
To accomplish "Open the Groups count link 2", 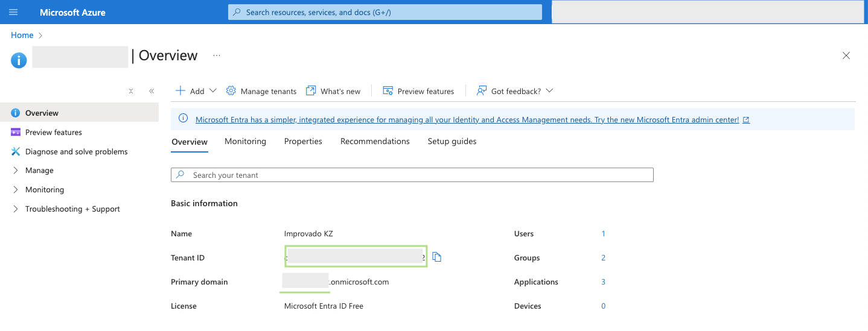I will click(x=603, y=257).
